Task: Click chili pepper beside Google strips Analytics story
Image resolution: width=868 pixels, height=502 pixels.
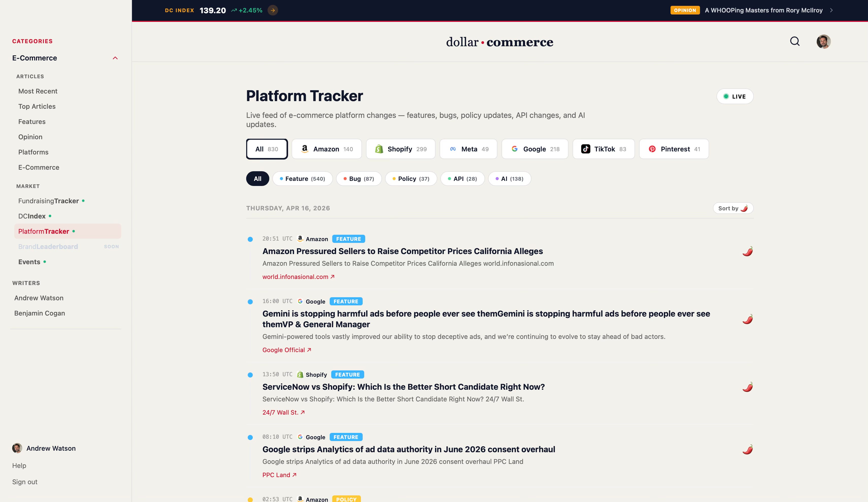Action: [747, 449]
